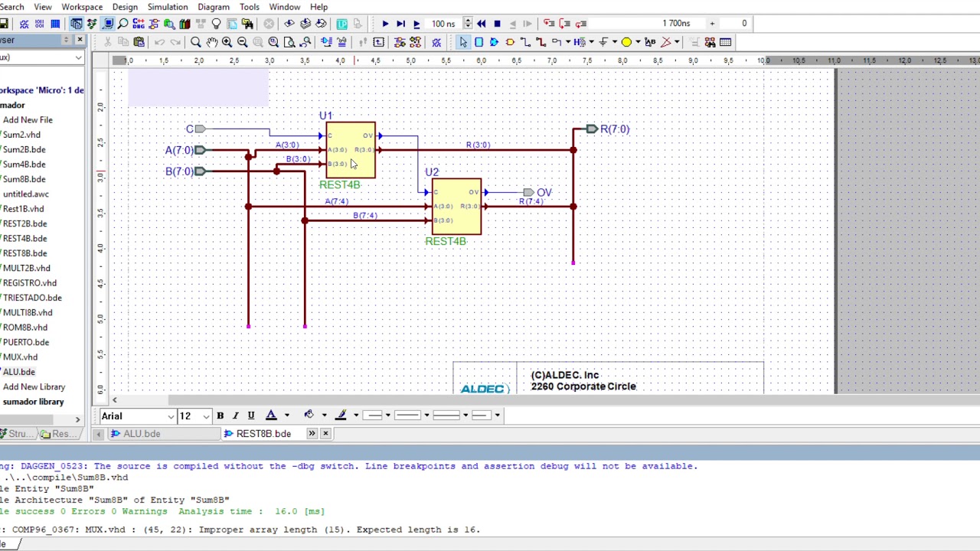Close the design browser panel
Viewport: 980px width, 551px height.
click(80, 40)
